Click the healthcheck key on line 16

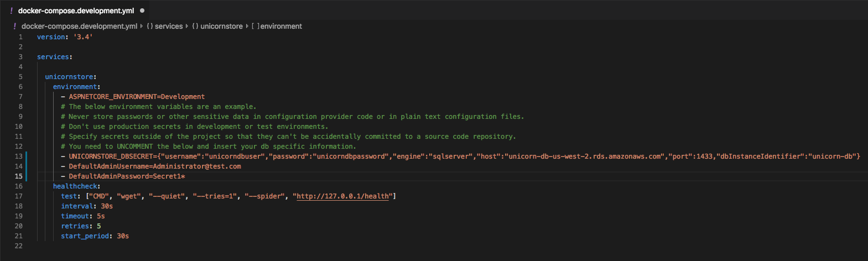pos(75,186)
